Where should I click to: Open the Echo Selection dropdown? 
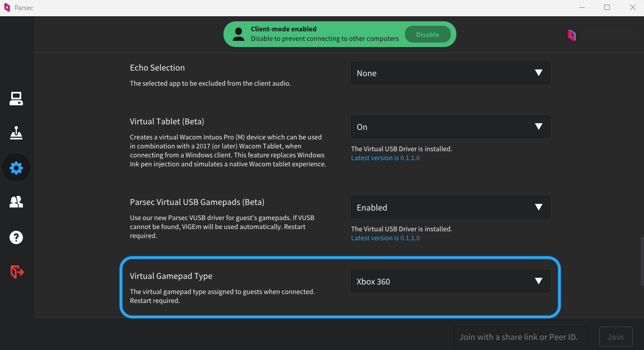coord(450,73)
